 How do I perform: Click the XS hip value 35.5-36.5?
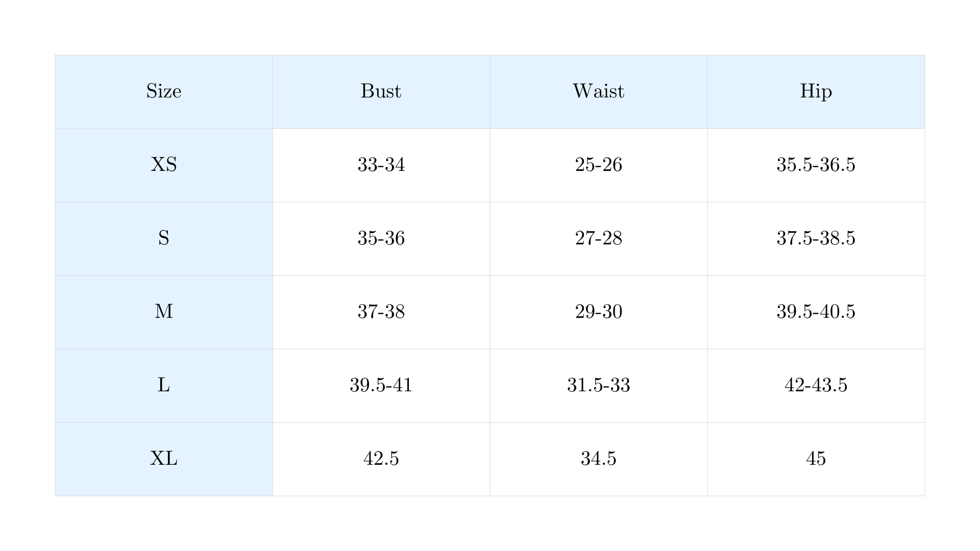(x=816, y=165)
